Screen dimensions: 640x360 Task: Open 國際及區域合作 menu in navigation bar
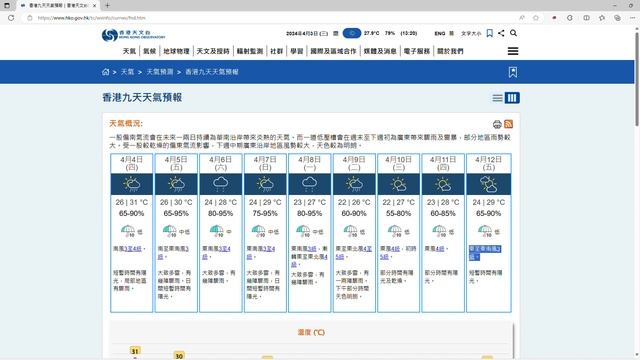tap(333, 51)
